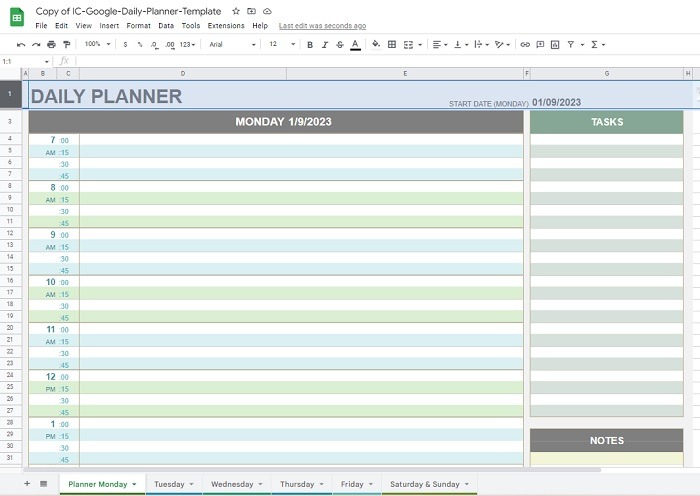
Task: Move document to a folder
Action: click(x=251, y=11)
